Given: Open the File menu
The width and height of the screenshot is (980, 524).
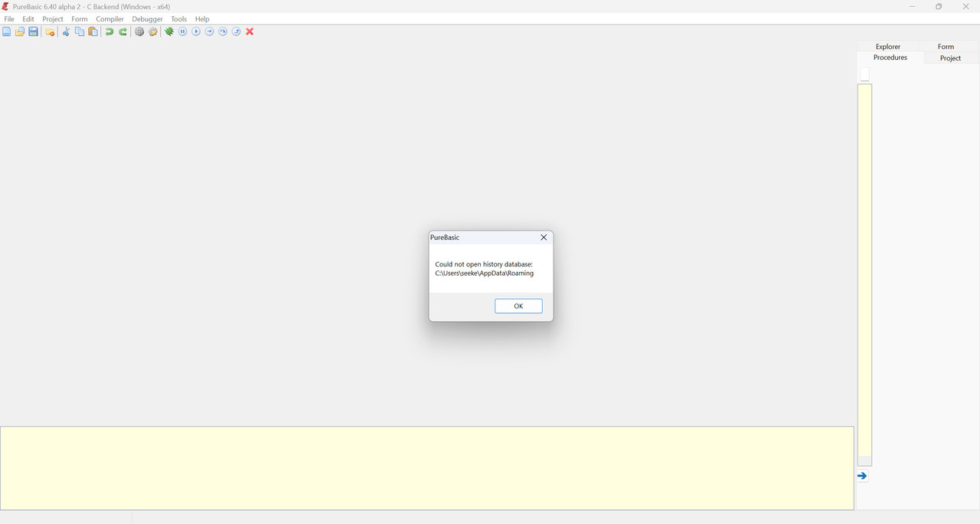Looking at the screenshot, I should (9, 19).
